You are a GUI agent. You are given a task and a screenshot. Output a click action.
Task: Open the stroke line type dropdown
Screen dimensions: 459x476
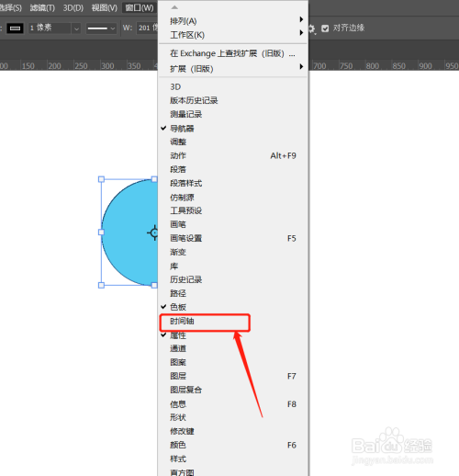click(x=101, y=28)
